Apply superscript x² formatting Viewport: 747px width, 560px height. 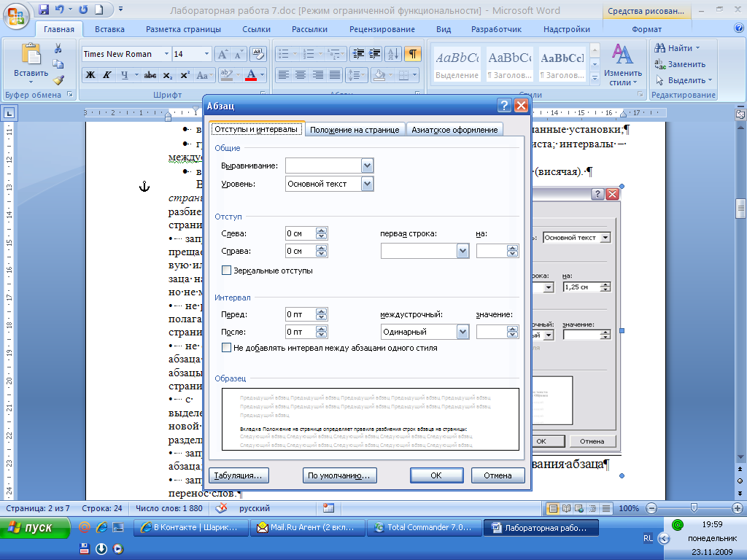(x=185, y=75)
